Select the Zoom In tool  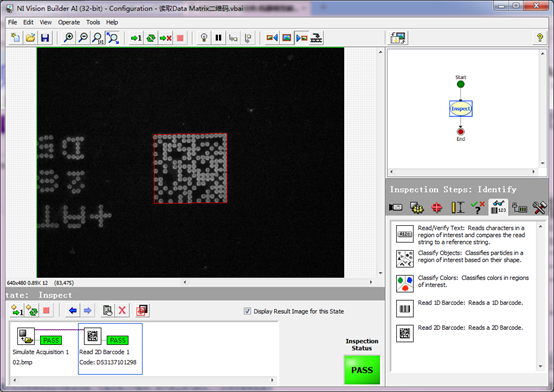68,38
